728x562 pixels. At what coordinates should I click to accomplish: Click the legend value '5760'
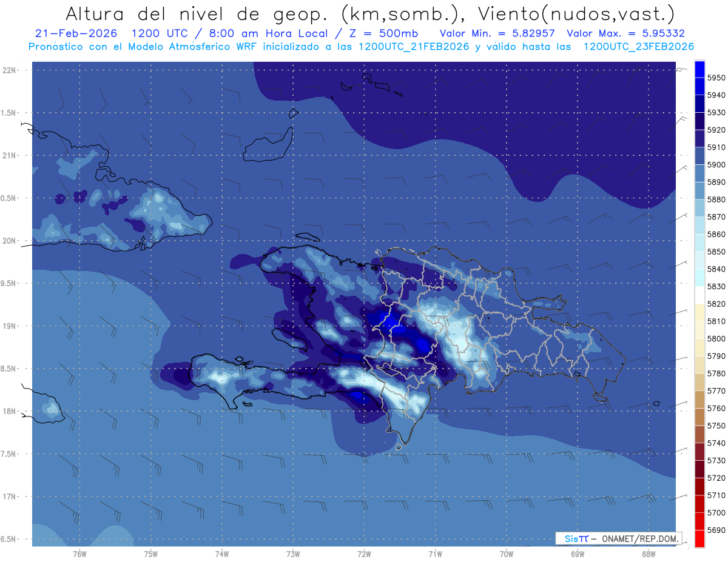[716, 408]
